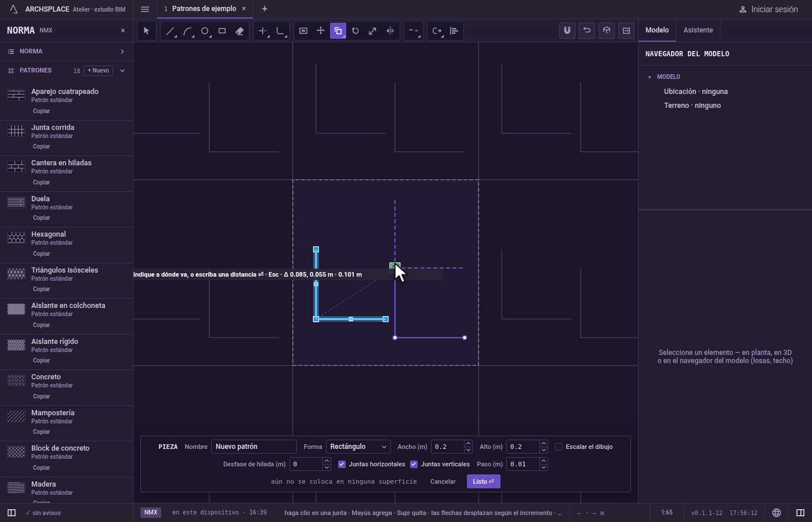Open the 3D cube view icon
812x522 pixels.
coord(607,31)
